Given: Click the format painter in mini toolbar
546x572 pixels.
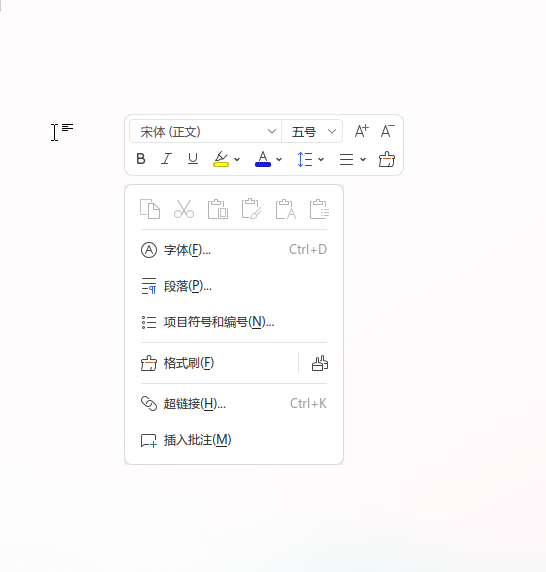Looking at the screenshot, I should point(387,159).
